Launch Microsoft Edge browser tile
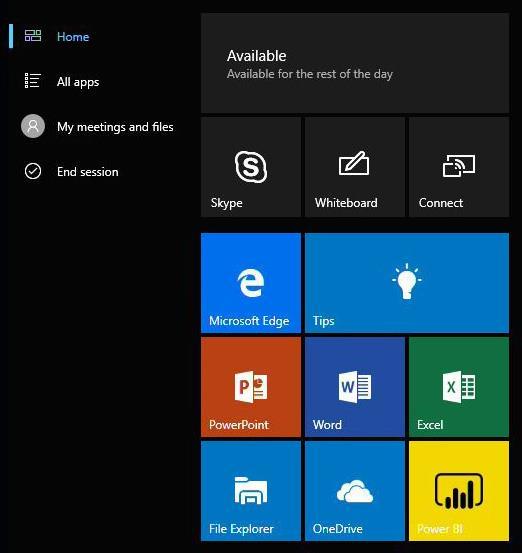522x553 pixels. (251, 283)
